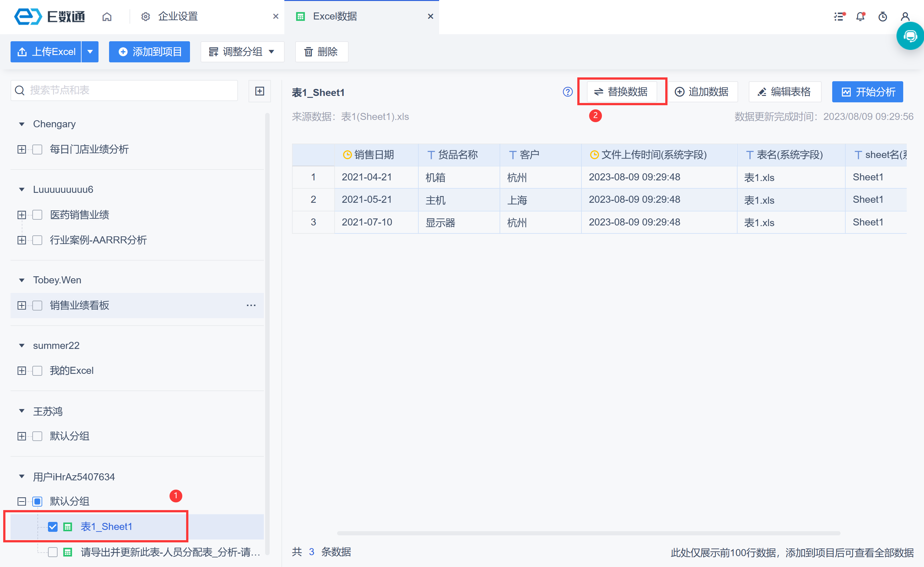
Task: Switch to the 企业设置 tab
Action: click(x=178, y=17)
